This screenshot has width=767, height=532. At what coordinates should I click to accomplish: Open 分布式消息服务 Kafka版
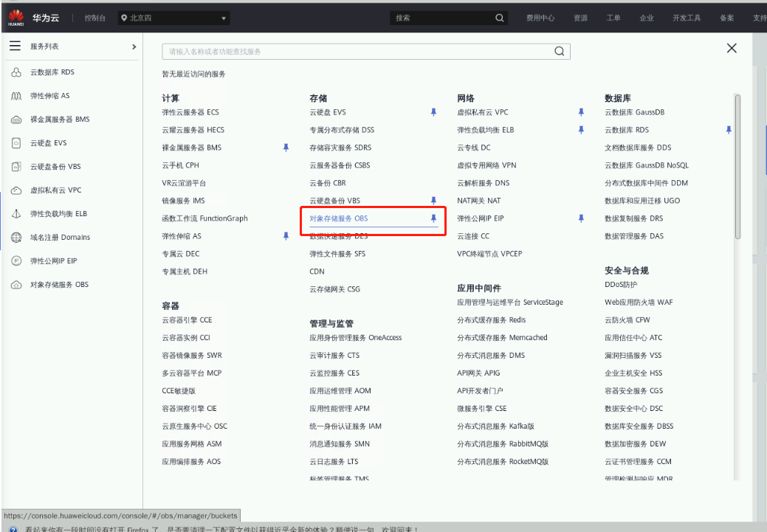(x=495, y=426)
